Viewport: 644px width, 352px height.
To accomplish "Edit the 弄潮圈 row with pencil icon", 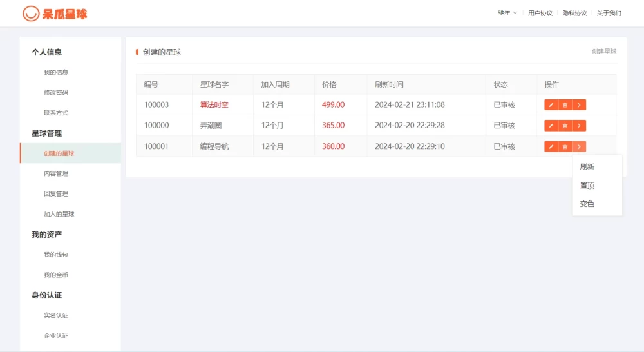I will pyautogui.click(x=551, y=126).
